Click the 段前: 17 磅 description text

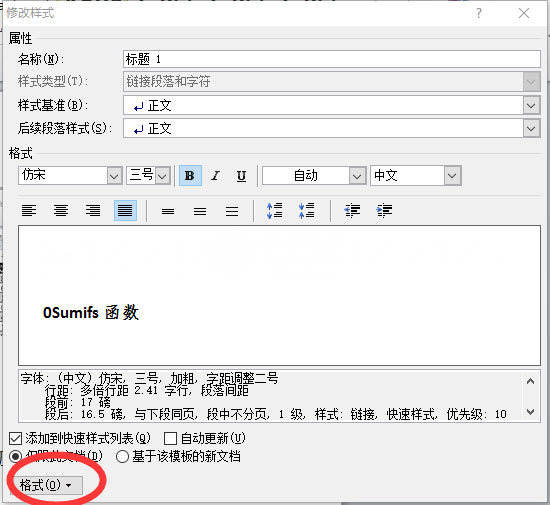pyautogui.click(x=78, y=402)
